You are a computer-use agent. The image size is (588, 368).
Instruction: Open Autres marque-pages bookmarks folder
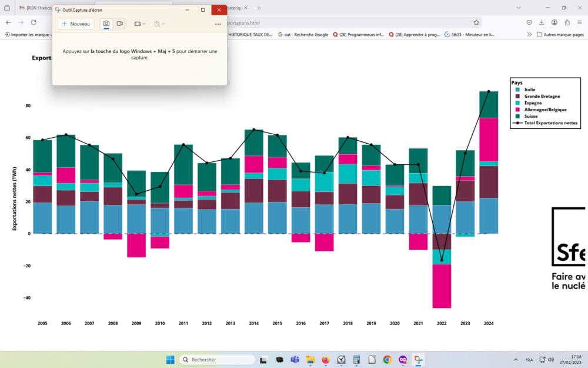point(560,35)
